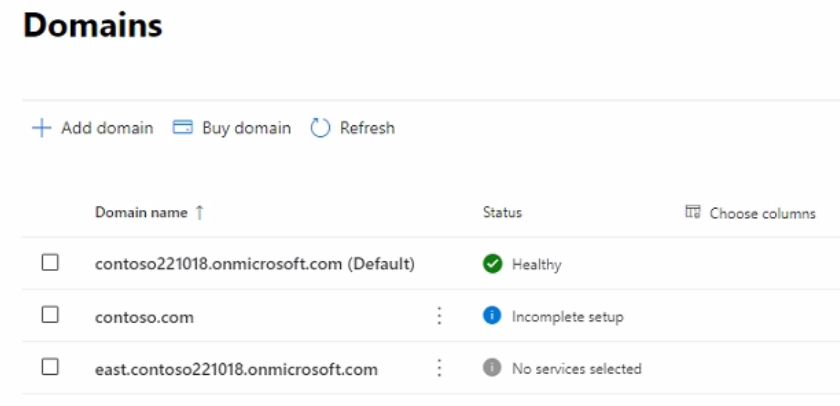Click the gray No services selected icon
The image size is (840, 406).
pyautogui.click(x=492, y=367)
